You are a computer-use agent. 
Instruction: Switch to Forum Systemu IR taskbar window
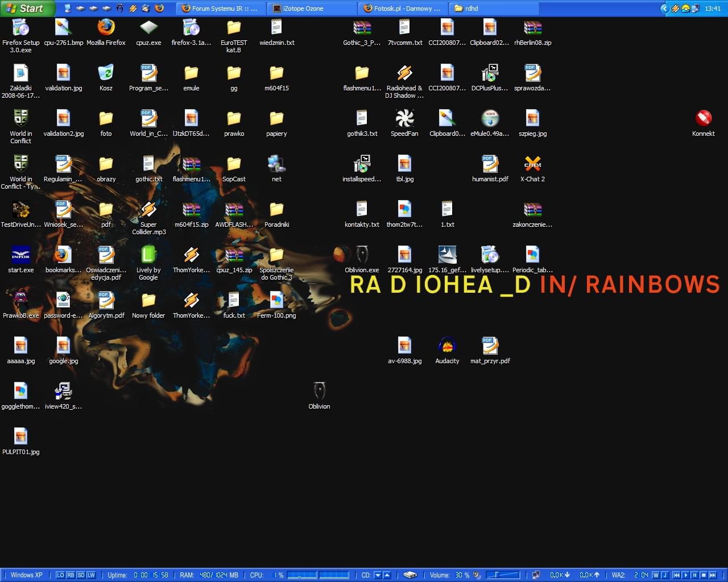(220, 9)
